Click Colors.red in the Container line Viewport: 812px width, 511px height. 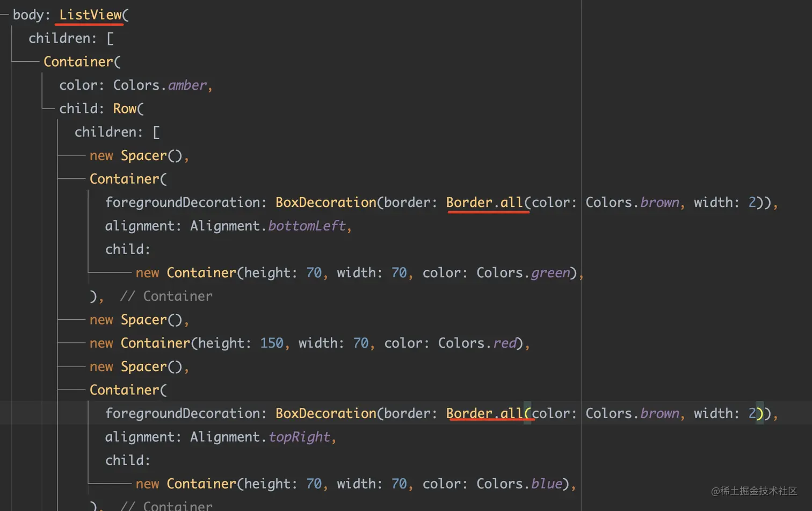tap(477, 343)
